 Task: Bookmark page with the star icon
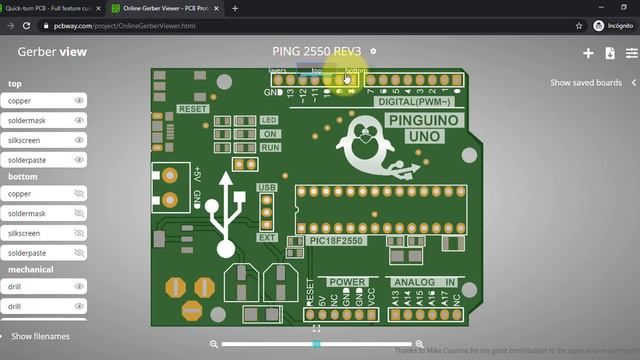click(x=579, y=26)
